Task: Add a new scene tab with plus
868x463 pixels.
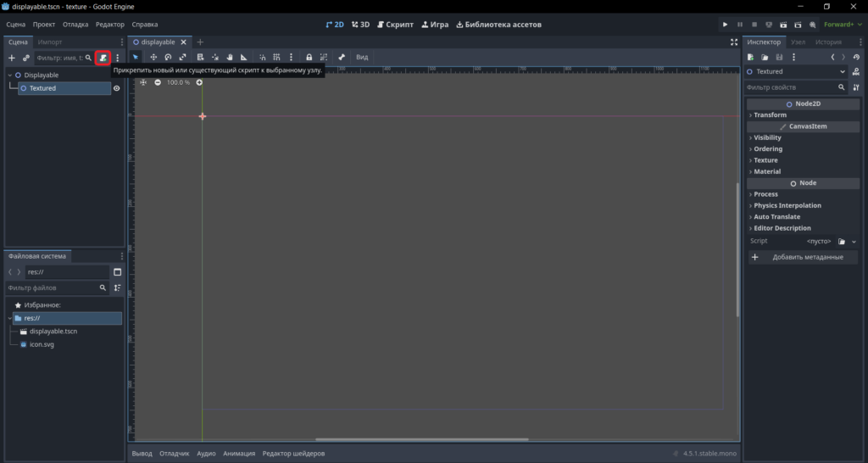Action: point(200,42)
